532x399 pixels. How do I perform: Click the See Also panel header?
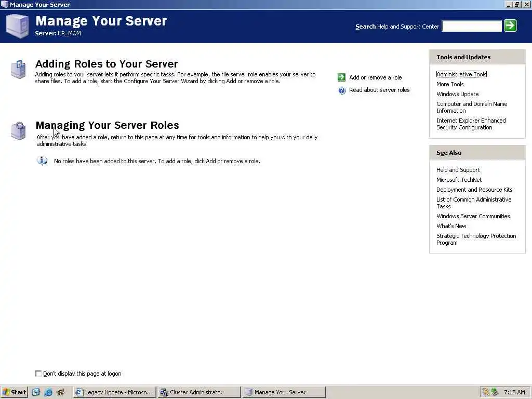coord(477,153)
